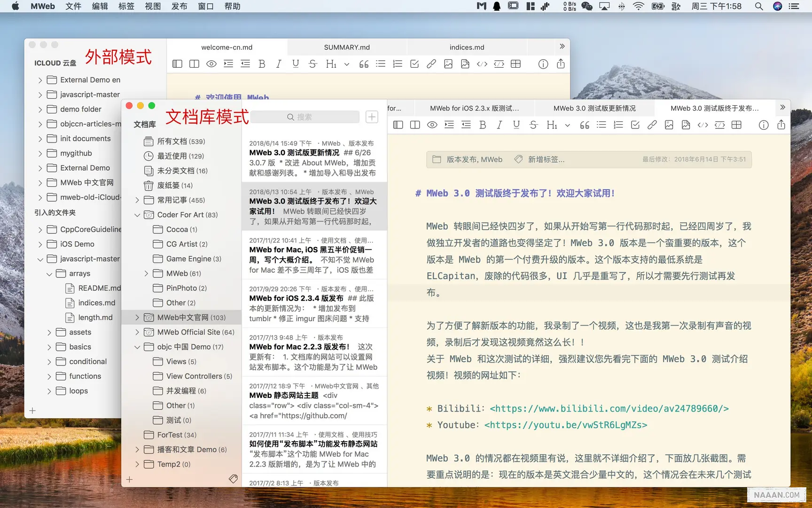Switch to indices.md tab
The height and width of the screenshot is (508, 812).
click(467, 47)
